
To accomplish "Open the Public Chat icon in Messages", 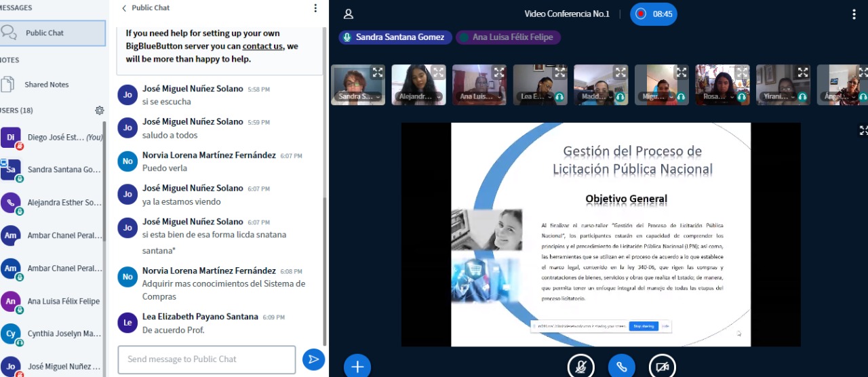I will click(9, 33).
